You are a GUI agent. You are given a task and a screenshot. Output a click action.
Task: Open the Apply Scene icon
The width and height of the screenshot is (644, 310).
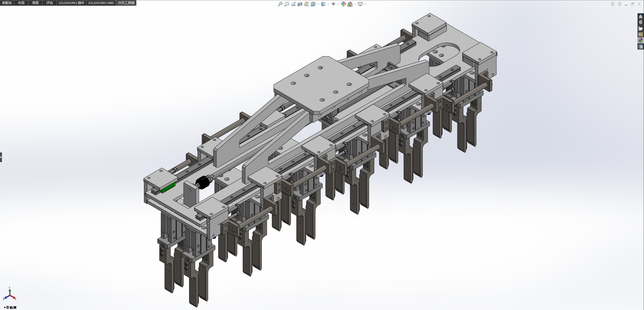pos(350,4)
